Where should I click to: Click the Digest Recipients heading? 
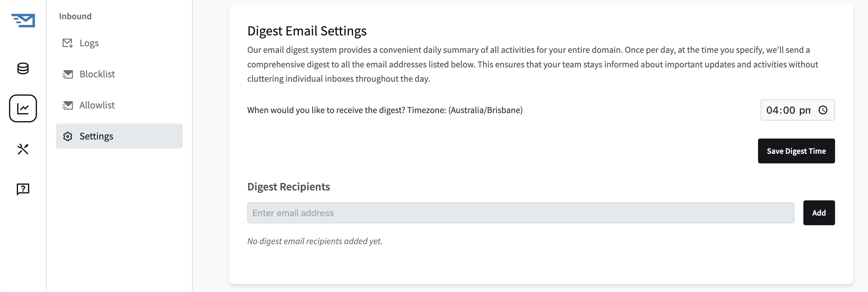(288, 187)
